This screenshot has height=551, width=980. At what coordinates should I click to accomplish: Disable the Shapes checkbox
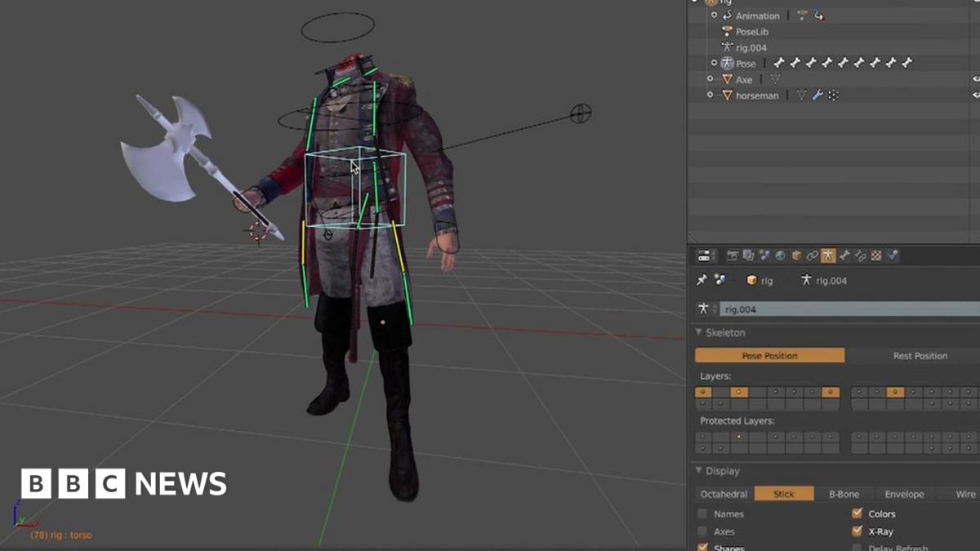pos(702,547)
